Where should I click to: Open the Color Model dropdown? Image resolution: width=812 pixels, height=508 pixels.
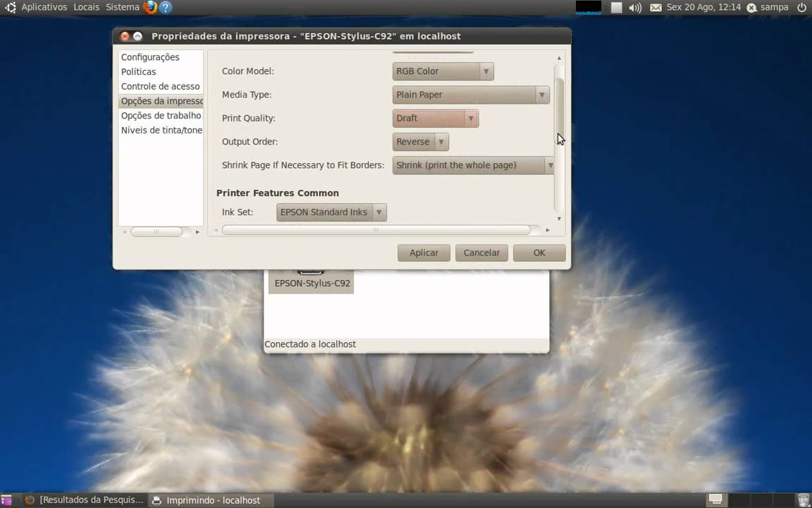[x=443, y=71]
